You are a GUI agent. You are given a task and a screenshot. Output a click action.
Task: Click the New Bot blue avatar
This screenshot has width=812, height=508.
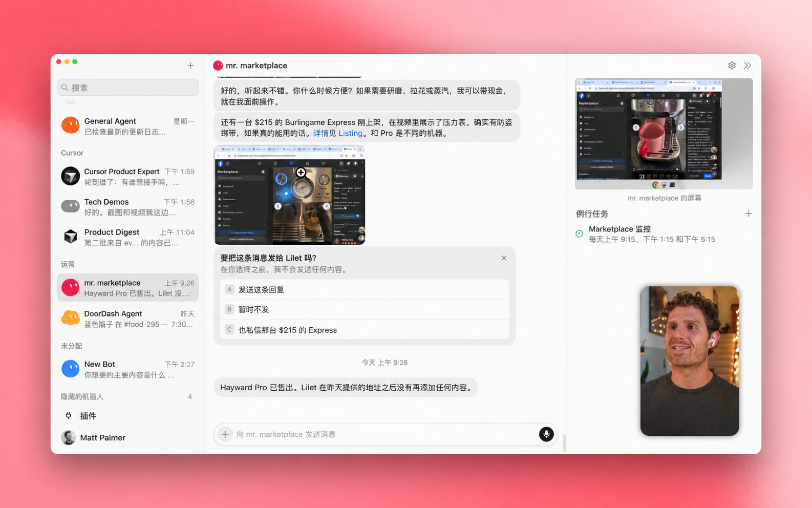pos(70,369)
